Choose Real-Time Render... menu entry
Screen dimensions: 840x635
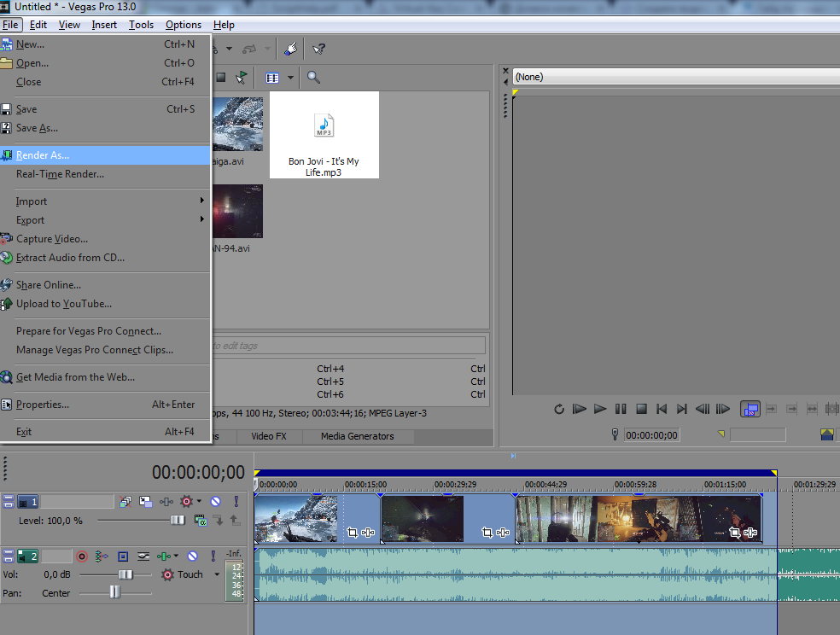click(105, 174)
